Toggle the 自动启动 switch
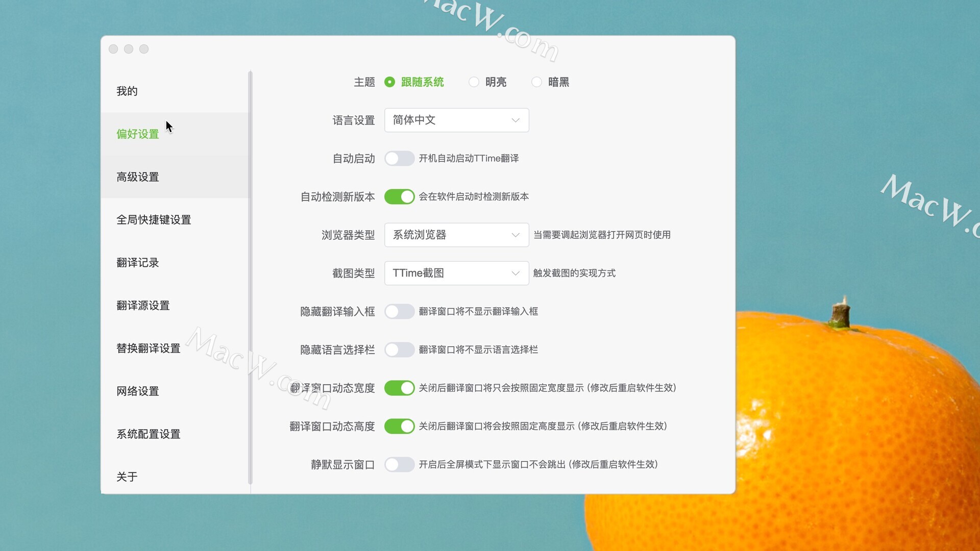The image size is (980, 551). point(399,159)
